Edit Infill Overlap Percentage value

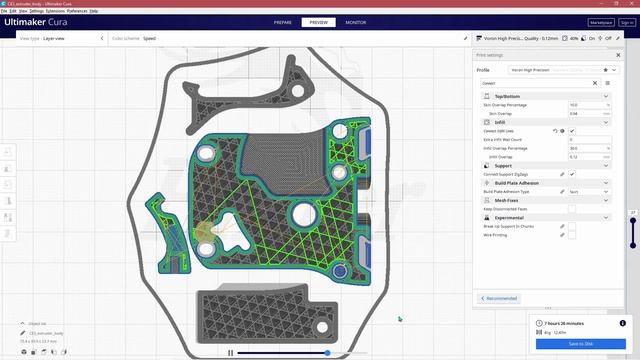(589, 148)
